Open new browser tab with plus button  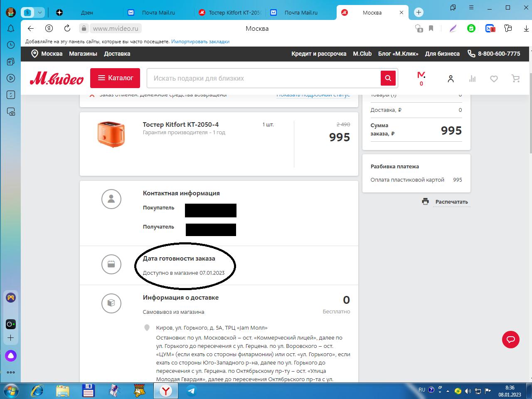coord(419,12)
